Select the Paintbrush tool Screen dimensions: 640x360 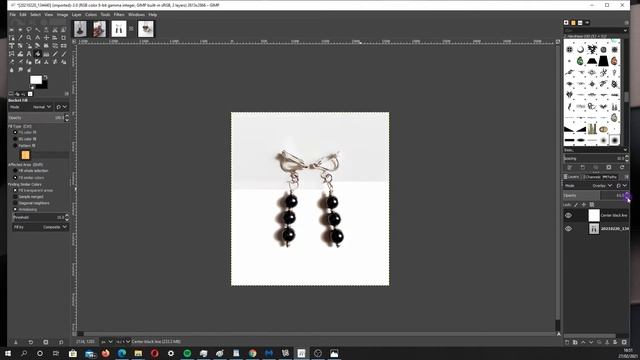tap(64, 53)
